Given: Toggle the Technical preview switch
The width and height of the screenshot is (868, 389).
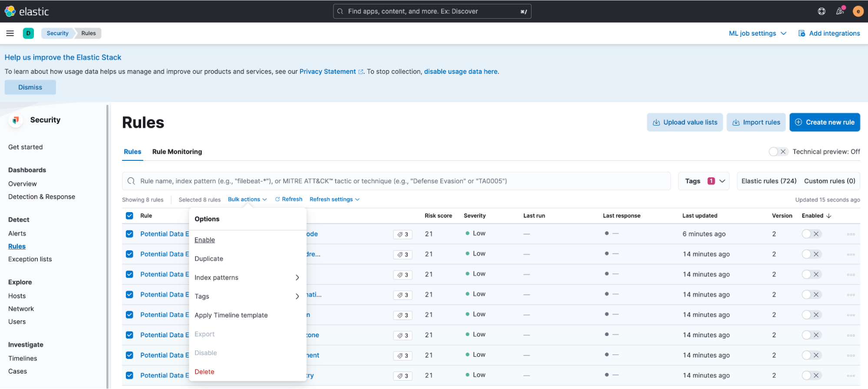Looking at the screenshot, I should (x=778, y=152).
